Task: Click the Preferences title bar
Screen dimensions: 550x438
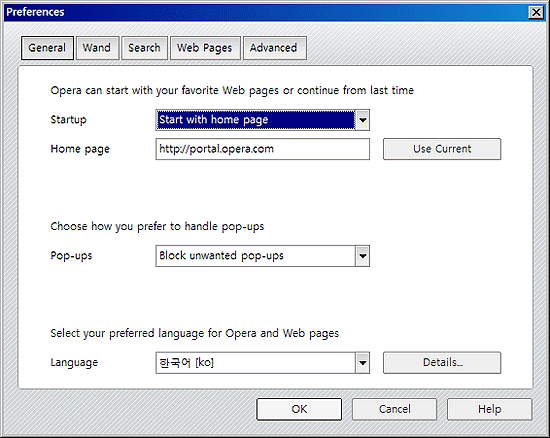Action: click(267, 13)
